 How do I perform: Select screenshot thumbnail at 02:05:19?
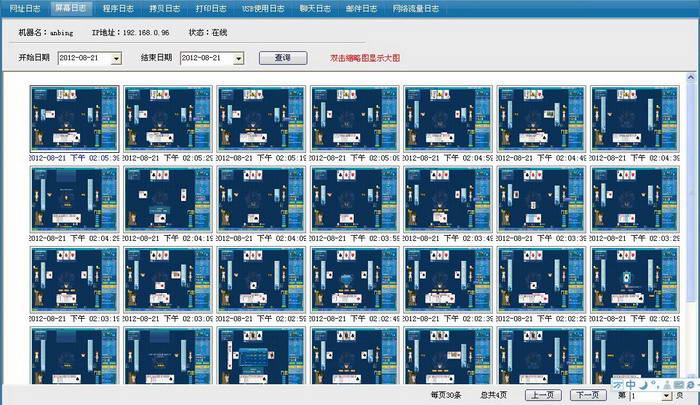click(x=261, y=119)
